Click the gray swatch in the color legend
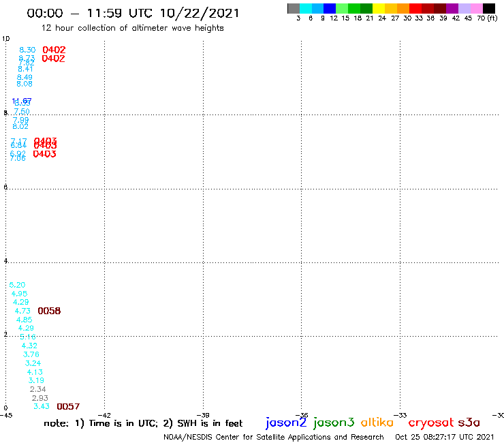Image resolution: width=504 pixels, height=443 pixels. click(294, 9)
